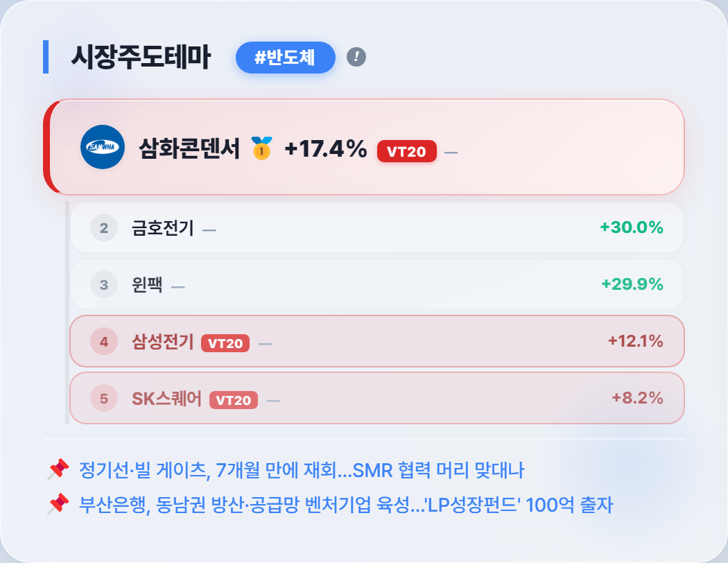Click the rank 4 number badge

(x=103, y=342)
